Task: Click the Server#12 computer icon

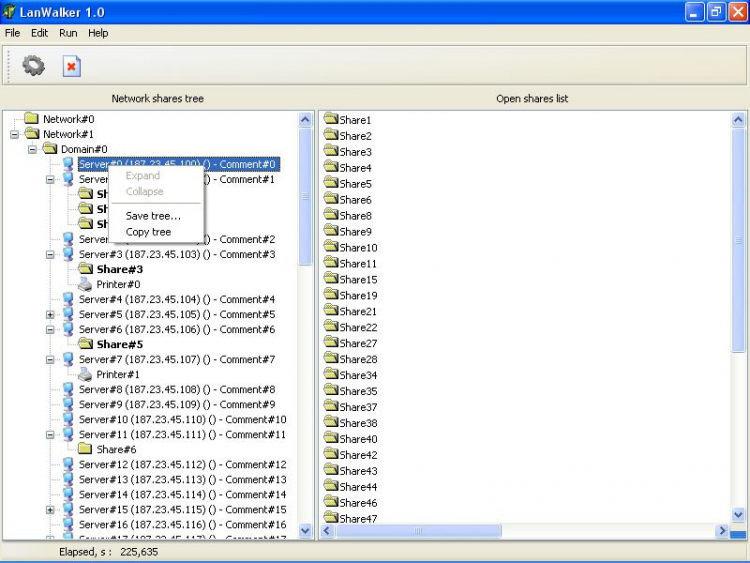Action: [68, 464]
